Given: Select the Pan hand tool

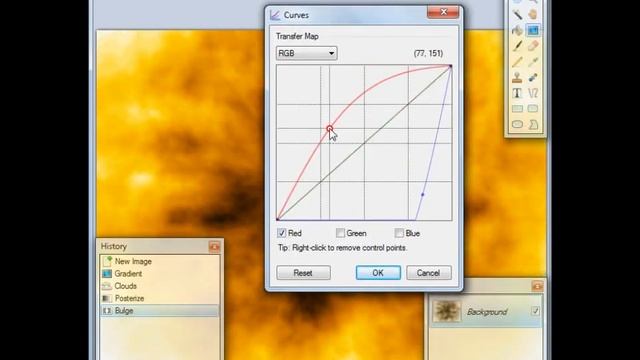Looking at the screenshot, I should point(533,15).
